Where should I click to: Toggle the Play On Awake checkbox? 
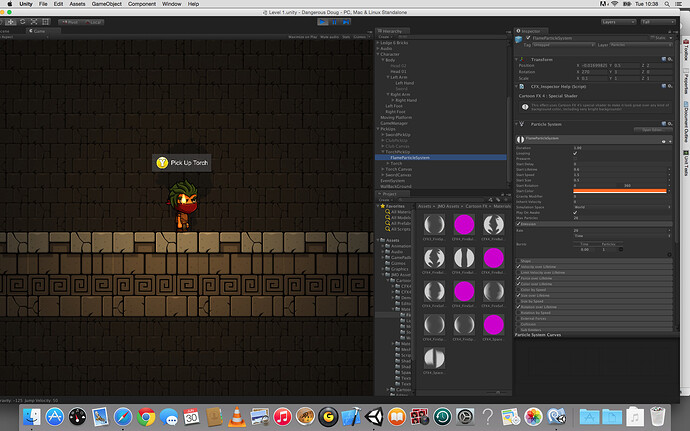click(575, 212)
